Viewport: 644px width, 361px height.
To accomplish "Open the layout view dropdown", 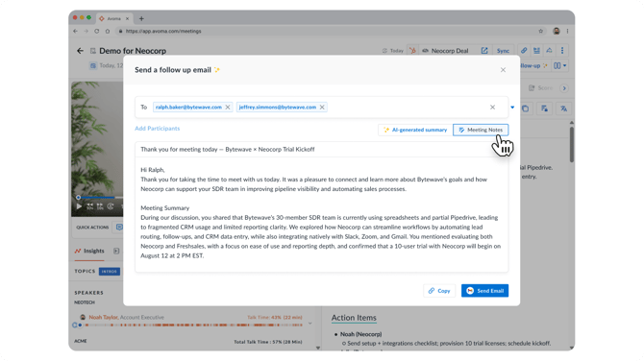I will pyautogui.click(x=560, y=65).
